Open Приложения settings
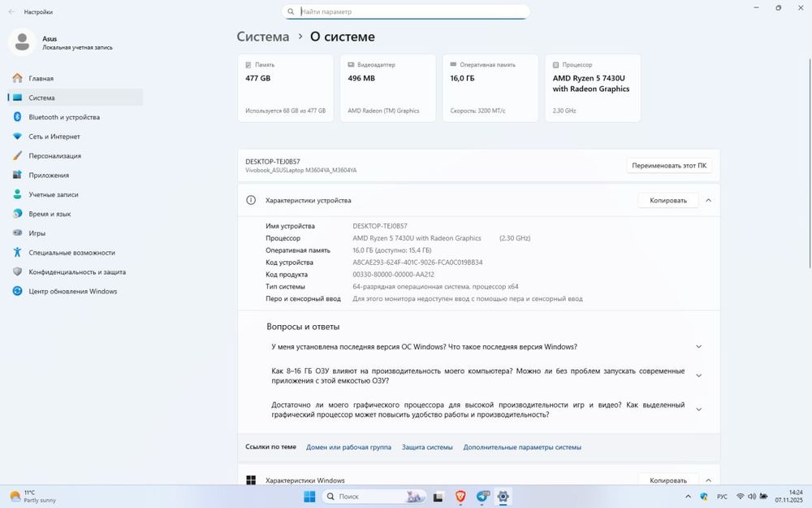The width and height of the screenshot is (812, 508). pos(75,176)
